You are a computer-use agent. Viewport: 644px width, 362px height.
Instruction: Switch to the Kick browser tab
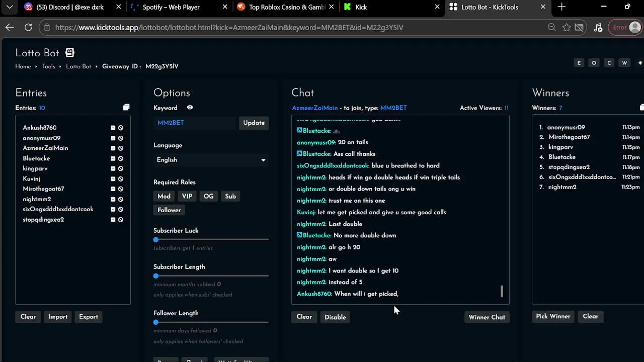tap(391, 7)
